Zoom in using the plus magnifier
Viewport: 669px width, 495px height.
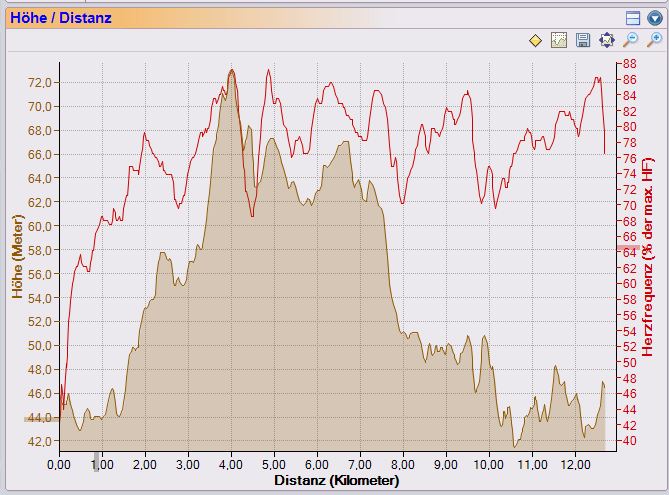[x=653, y=40]
